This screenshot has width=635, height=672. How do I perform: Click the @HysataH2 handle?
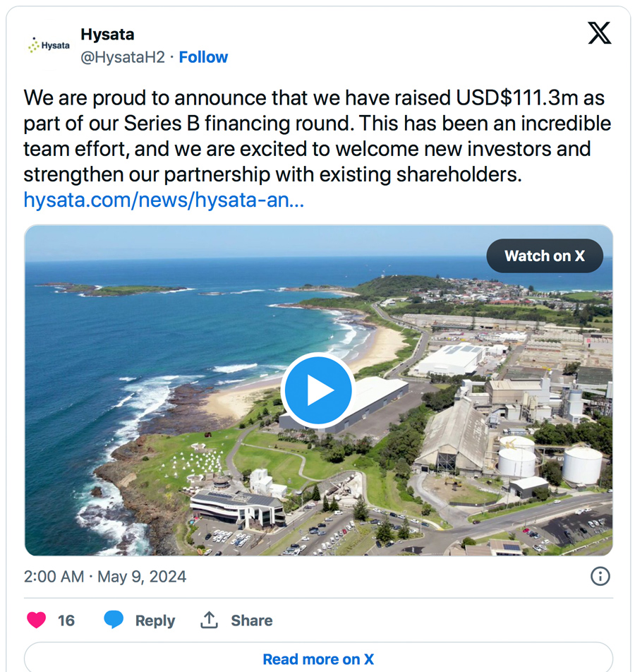tap(123, 57)
